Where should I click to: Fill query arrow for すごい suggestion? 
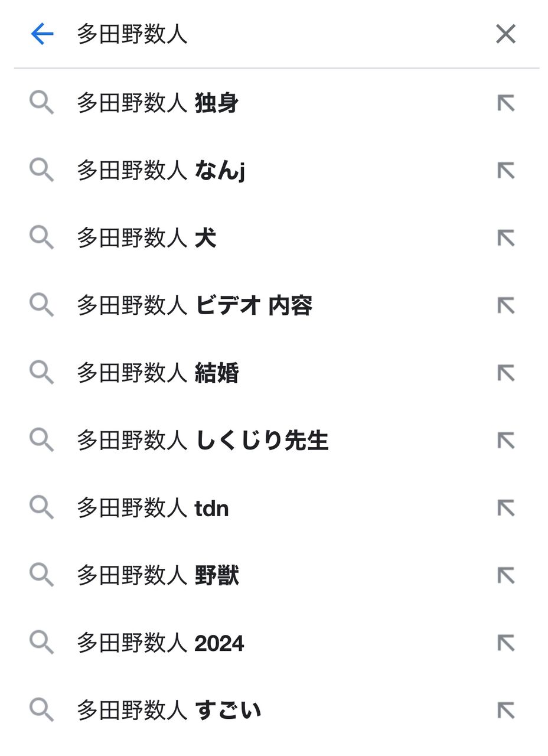coord(505,710)
